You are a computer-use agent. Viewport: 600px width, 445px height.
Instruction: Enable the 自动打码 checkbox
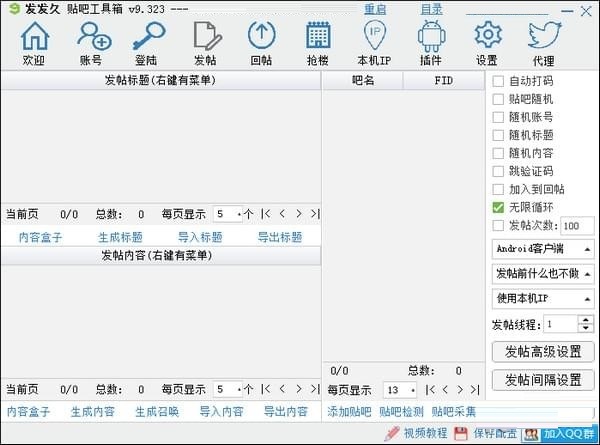(x=498, y=81)
